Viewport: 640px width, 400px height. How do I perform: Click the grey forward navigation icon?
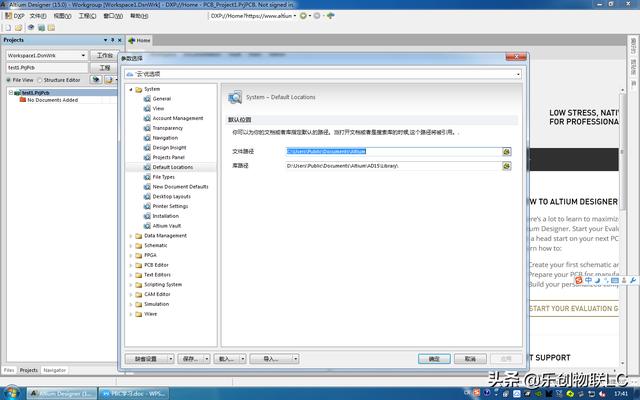point(317,16)
